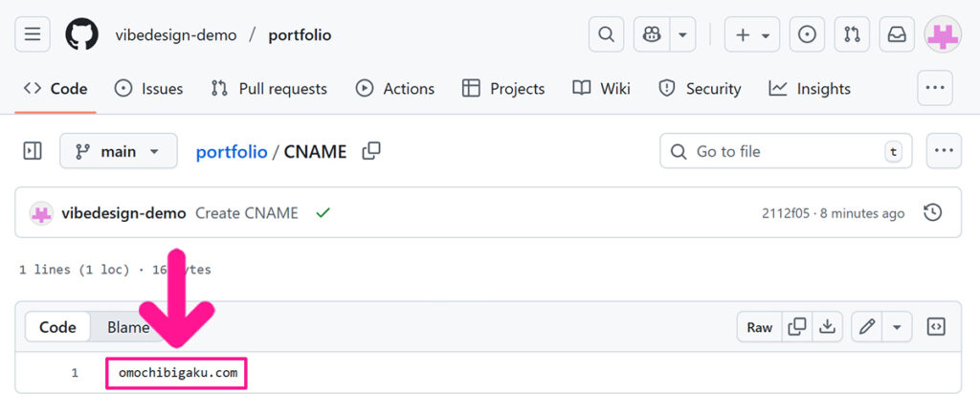Expand the main branch dropdown

click(119, 151)
